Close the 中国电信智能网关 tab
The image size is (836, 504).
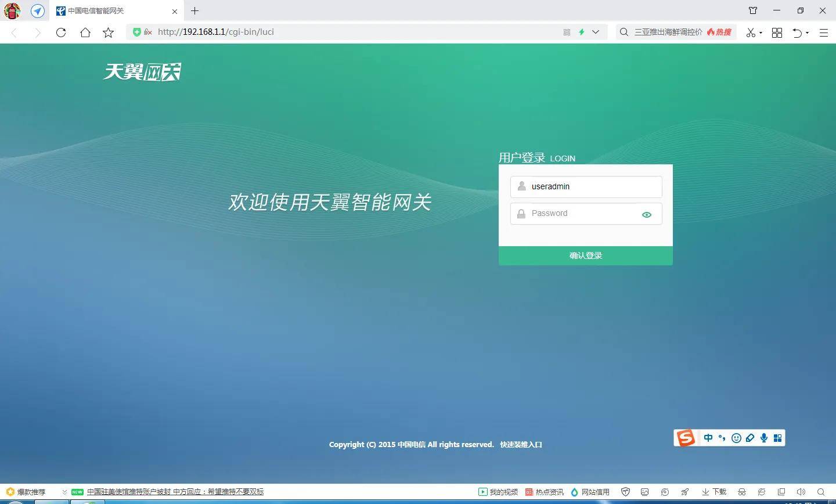pos(175,11)
